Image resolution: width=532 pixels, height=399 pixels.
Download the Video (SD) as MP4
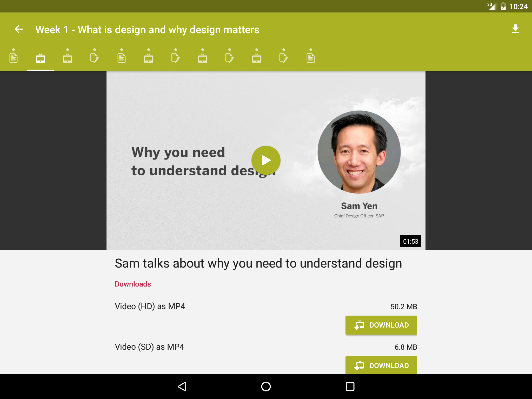(381, 365)
